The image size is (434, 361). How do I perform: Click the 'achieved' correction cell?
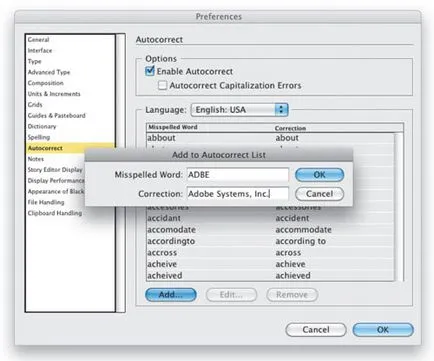pyautogui.click(x=293, y=276)
